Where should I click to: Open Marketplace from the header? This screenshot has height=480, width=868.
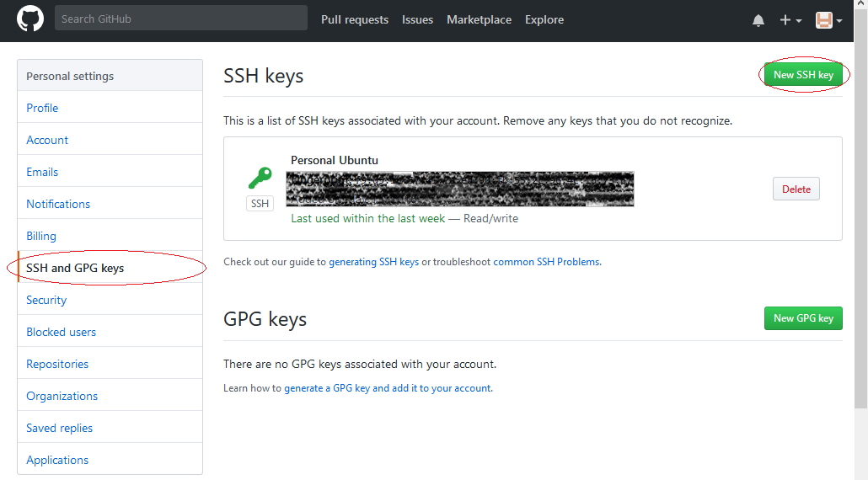479,19
